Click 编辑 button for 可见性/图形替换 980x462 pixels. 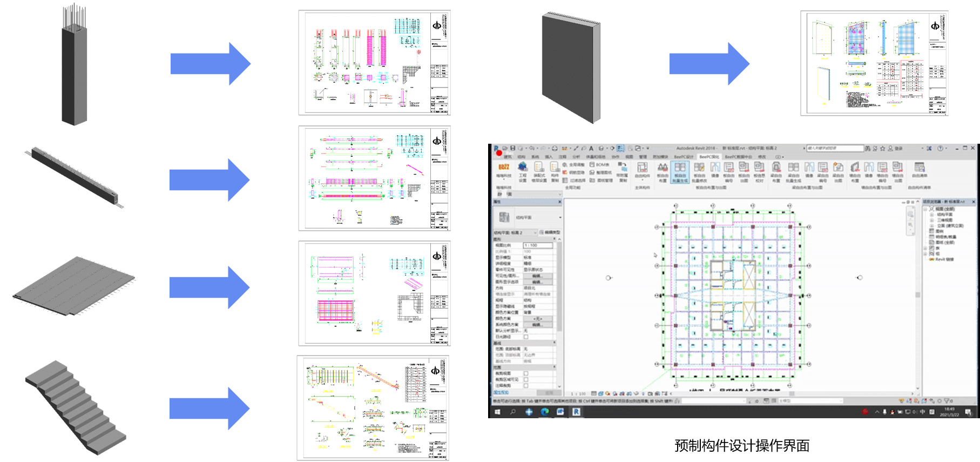[538, 276]
